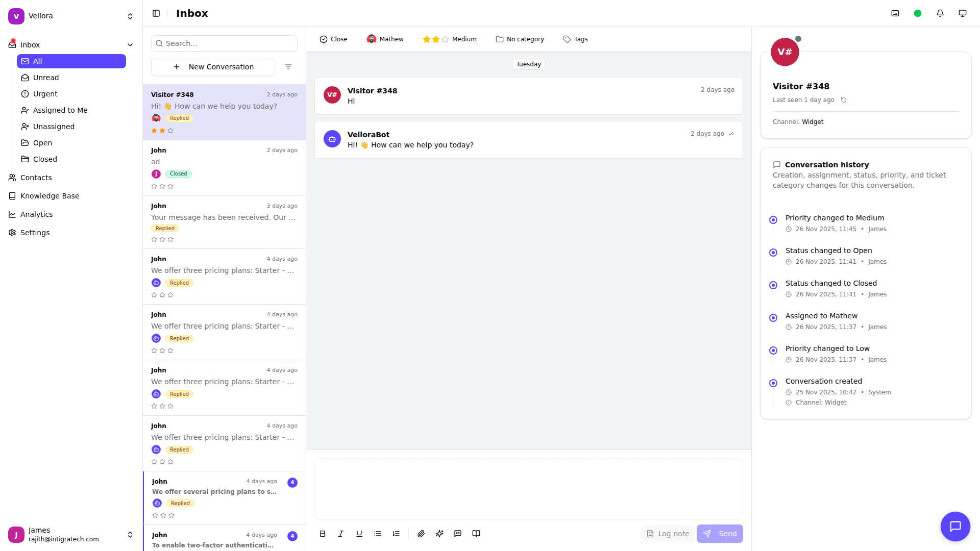Viewport: 980px width, 551px height.
Task: Apply italic formatting
Action: click(341, 534)
